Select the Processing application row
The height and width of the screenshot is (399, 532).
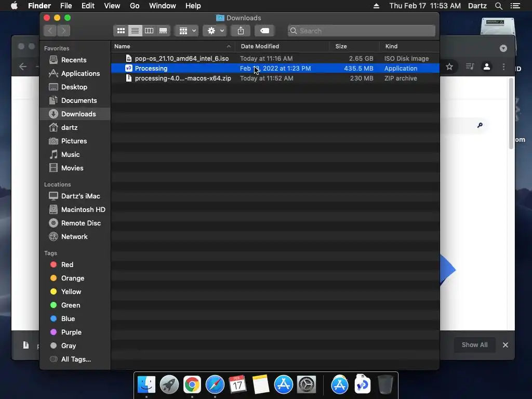click(275, 69)
